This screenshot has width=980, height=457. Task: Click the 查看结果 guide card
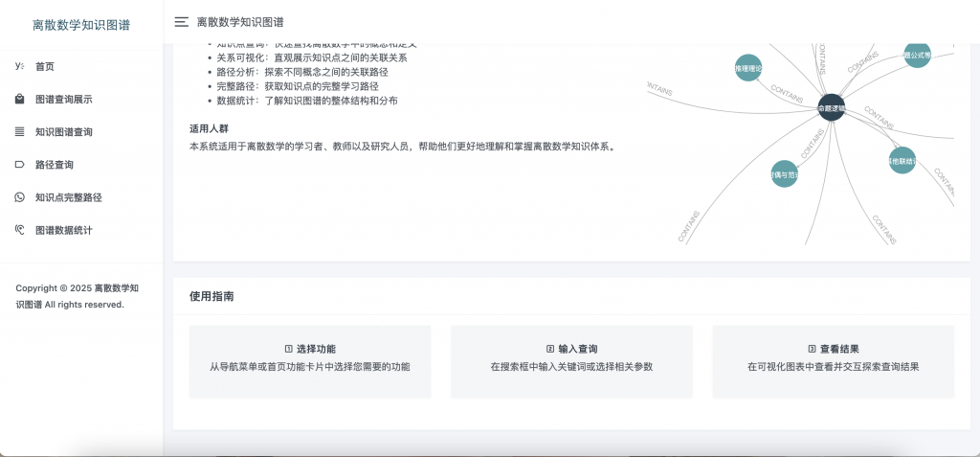[x=834, y=361]
